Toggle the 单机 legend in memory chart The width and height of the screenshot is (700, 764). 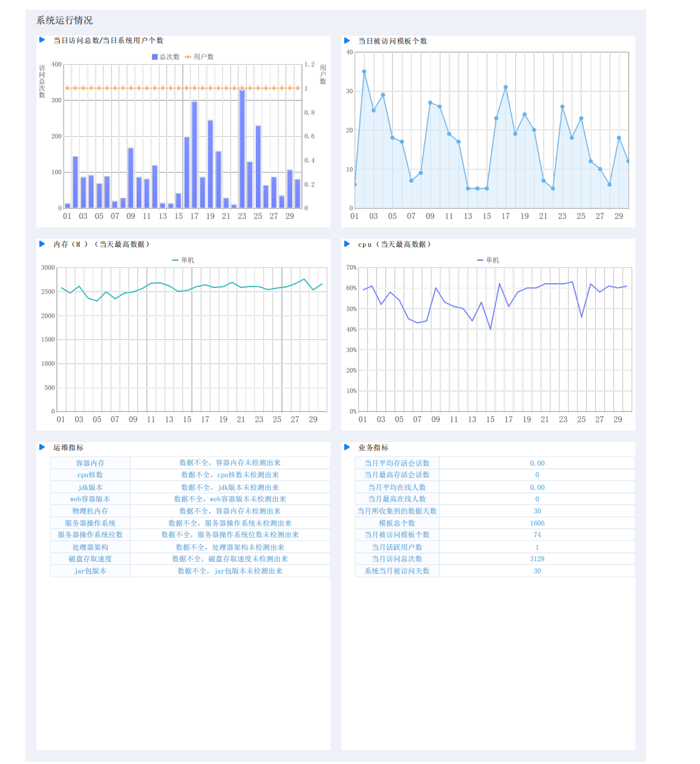(x=183, y=260)
